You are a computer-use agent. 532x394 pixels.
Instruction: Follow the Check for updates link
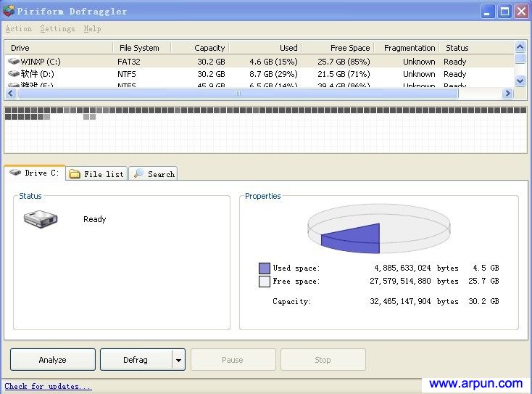[48, 386]
